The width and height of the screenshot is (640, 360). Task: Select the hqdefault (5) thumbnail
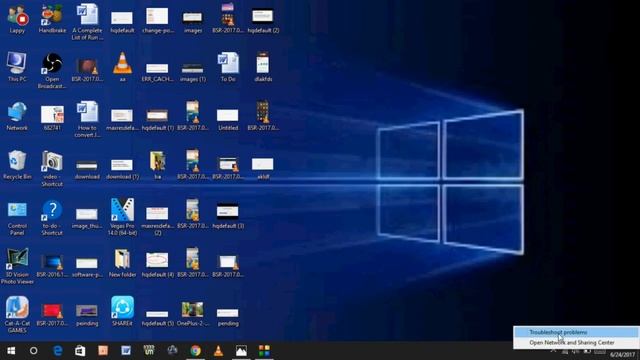pyautogui.click(x=158, y=318)
